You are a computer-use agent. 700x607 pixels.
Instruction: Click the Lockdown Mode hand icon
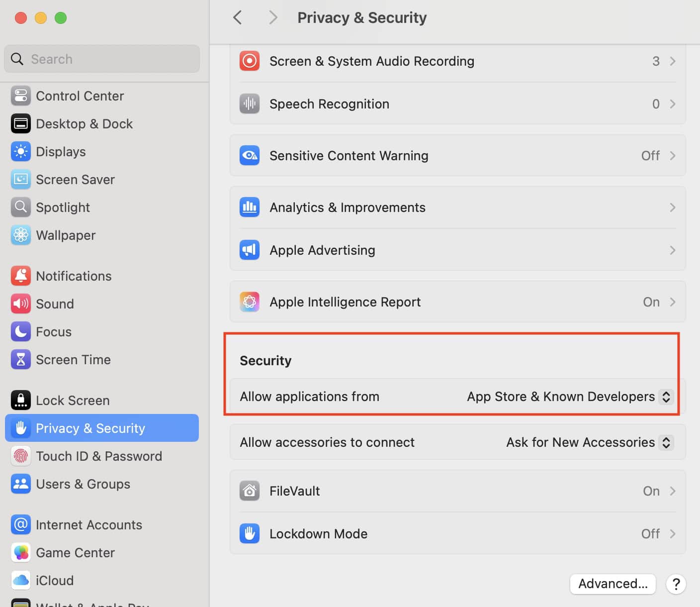(250, 534)
